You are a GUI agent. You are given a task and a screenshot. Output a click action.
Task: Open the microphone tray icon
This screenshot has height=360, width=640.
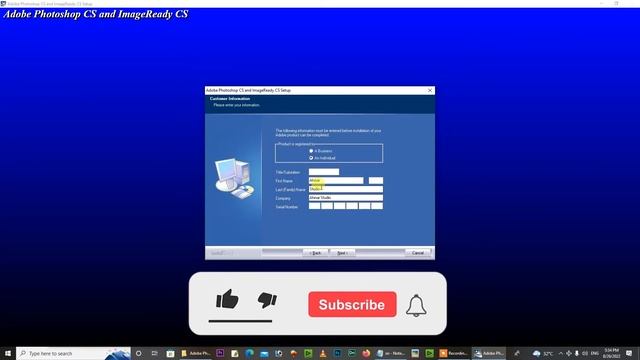pyautogui.click(x=577, y=353)
